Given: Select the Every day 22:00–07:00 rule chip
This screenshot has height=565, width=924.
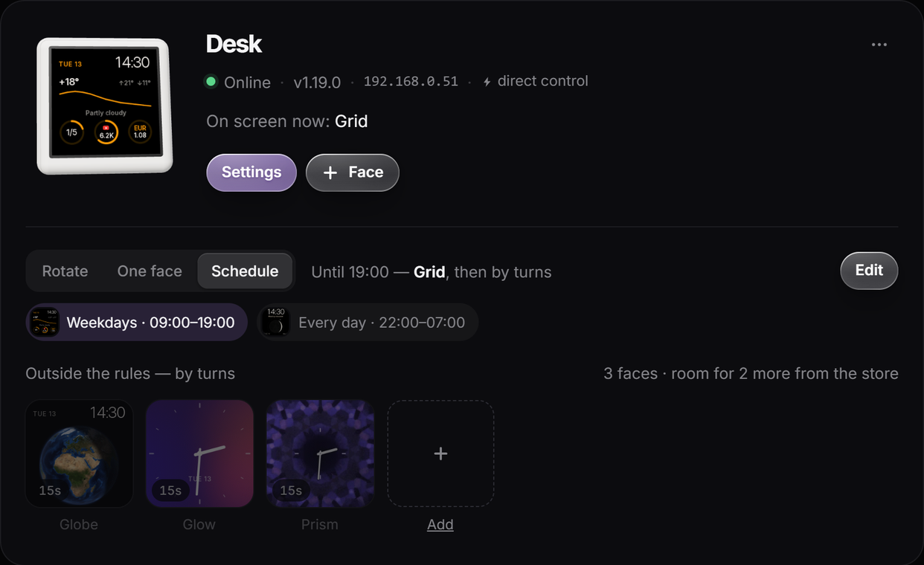Looking at the screenshot, I should pyautogui.click(x=368, y=322).
